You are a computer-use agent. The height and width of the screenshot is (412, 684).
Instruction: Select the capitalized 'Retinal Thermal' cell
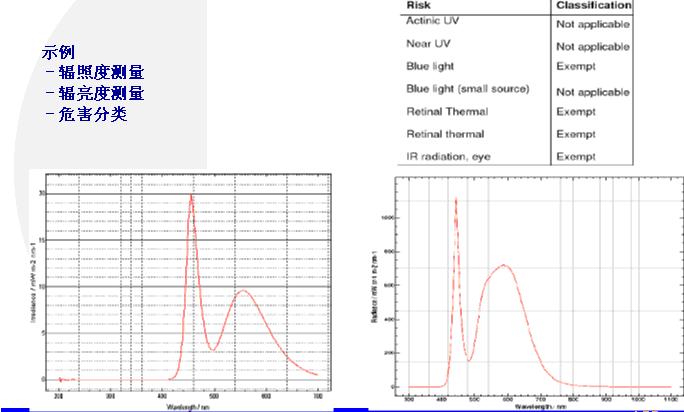tap(447, 112)
